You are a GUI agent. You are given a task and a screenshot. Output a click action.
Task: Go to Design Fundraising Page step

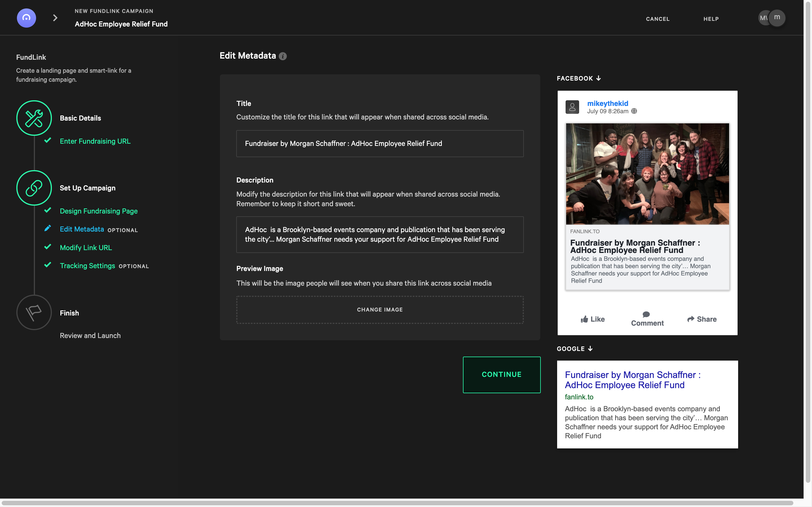(x=99, y=211)
